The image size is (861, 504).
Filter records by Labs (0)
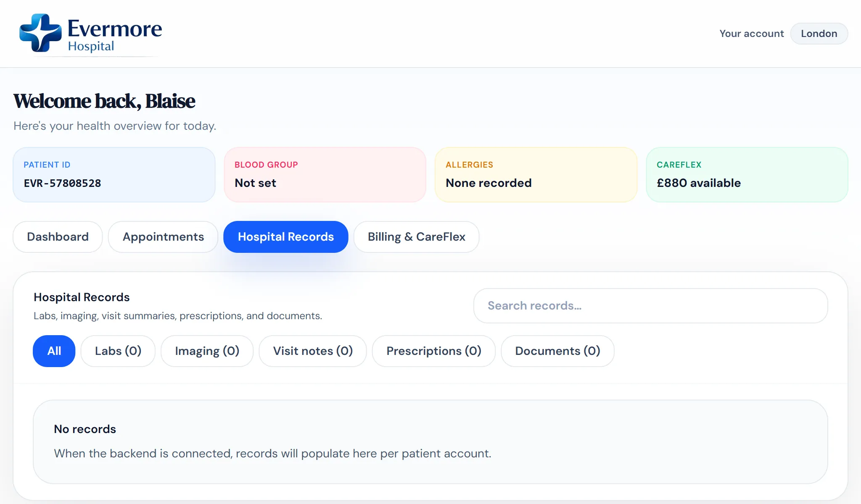pos(118,351)
